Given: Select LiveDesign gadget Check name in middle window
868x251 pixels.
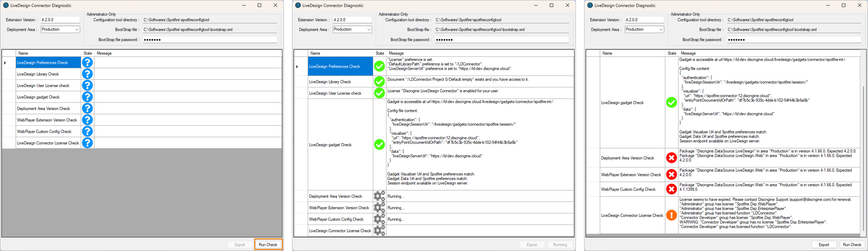Looking at the screenshot, I should 330,145.
